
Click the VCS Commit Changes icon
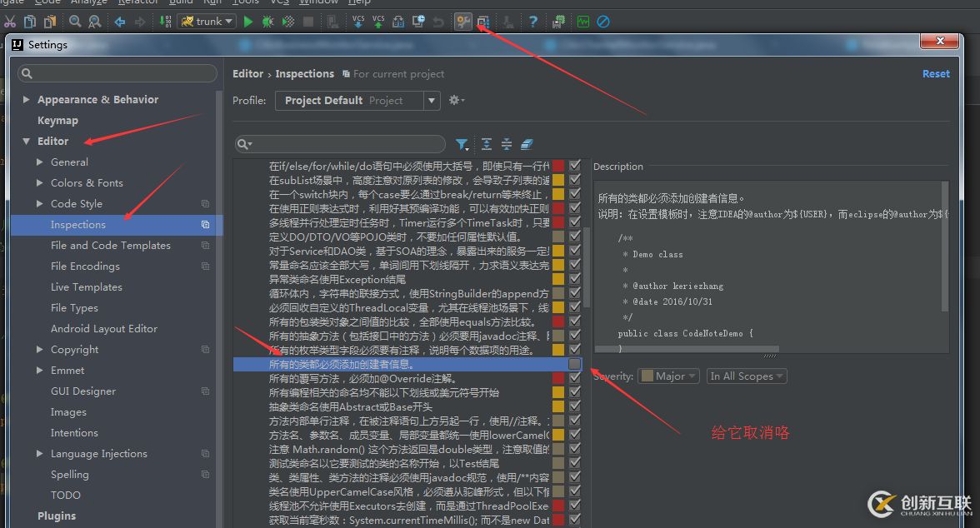coord(378,22)
